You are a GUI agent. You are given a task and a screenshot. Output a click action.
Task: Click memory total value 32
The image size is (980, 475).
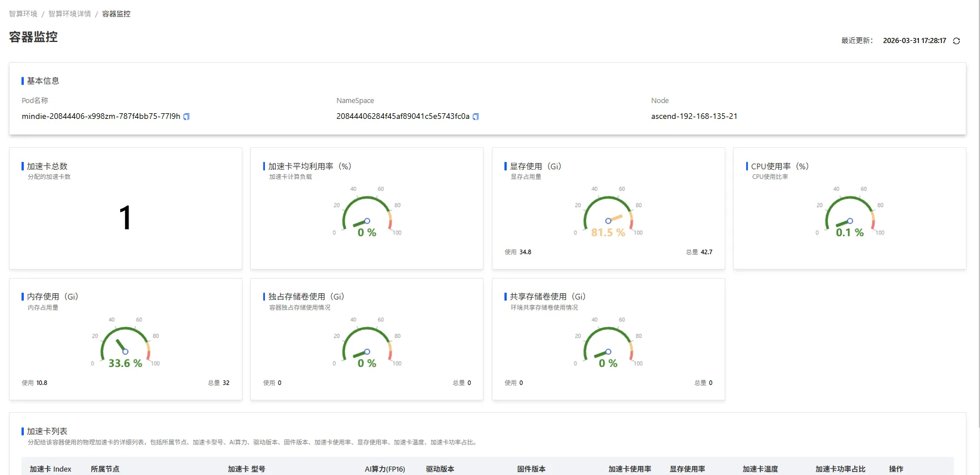[226, 383]
